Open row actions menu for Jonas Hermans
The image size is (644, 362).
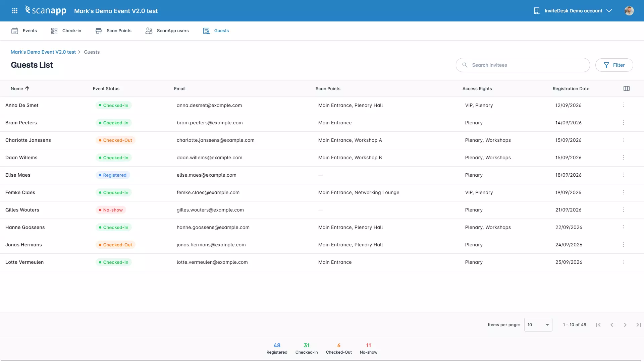[x=624, y=245]
